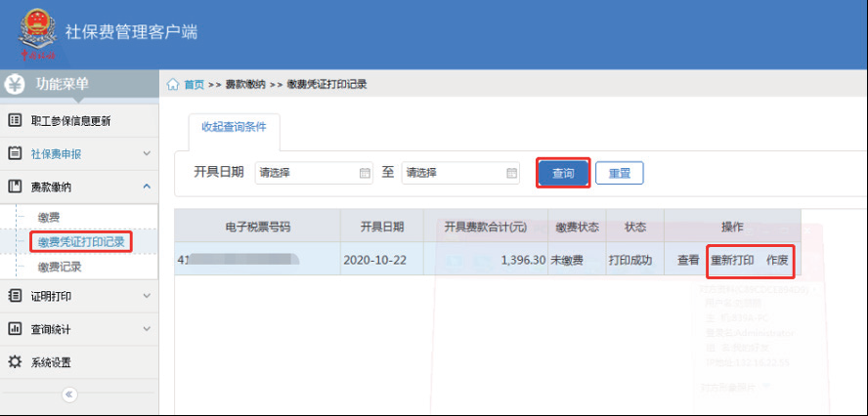Screen dimensions: 868x416
Task: Open 系统设置 gear icon
Action: pyautogui.click(x=15, y=362)
